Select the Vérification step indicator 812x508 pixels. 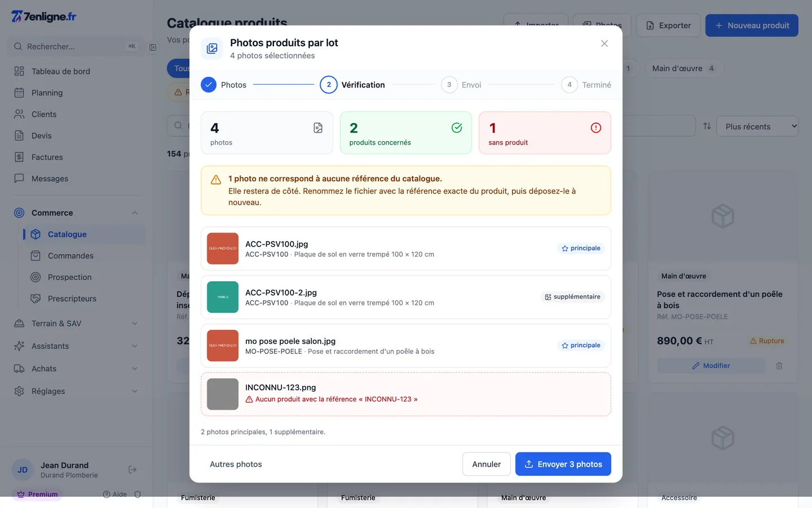(352, 85)
